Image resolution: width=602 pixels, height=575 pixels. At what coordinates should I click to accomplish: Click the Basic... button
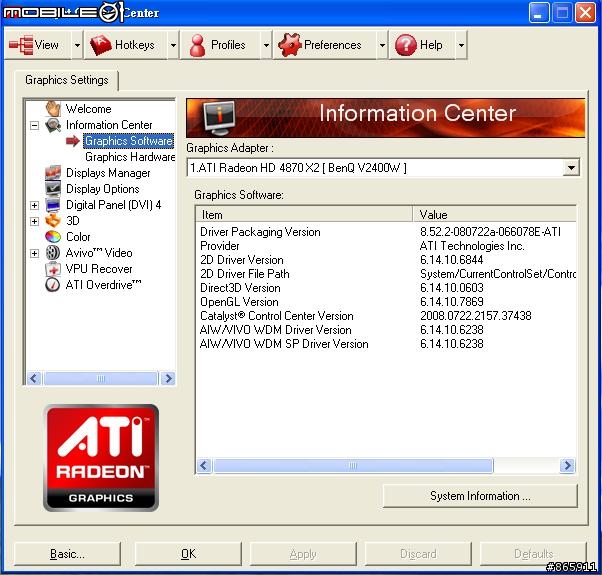(67, 554)
